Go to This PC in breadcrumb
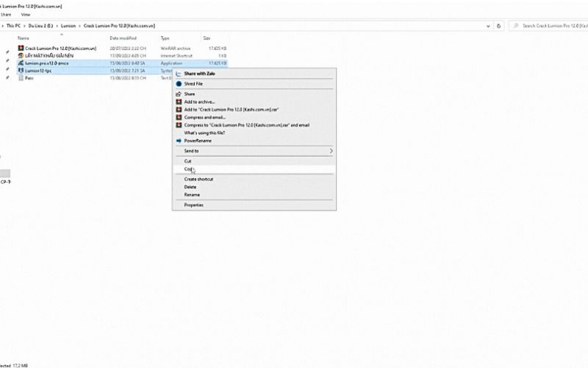This screenshot has width=588, height=368. [x=14, y=26]
